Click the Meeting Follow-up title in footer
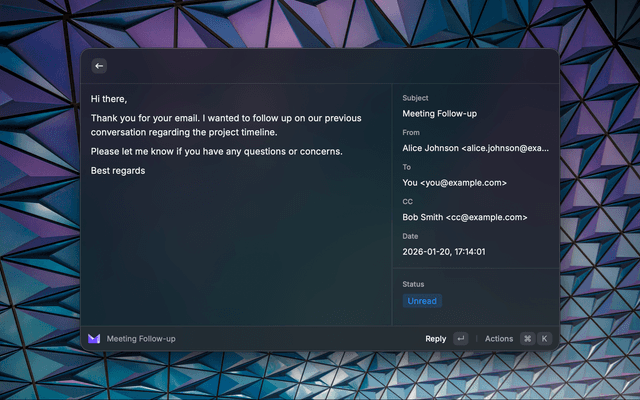640x400 pixels. pyautogui.click(x=141, y=339)
